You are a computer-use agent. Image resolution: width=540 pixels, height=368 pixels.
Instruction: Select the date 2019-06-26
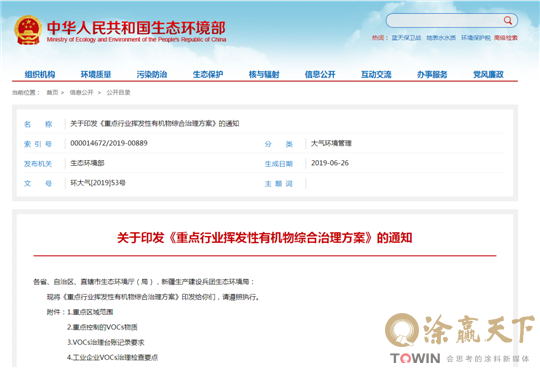pyautogui.click(x=330, y=163)
